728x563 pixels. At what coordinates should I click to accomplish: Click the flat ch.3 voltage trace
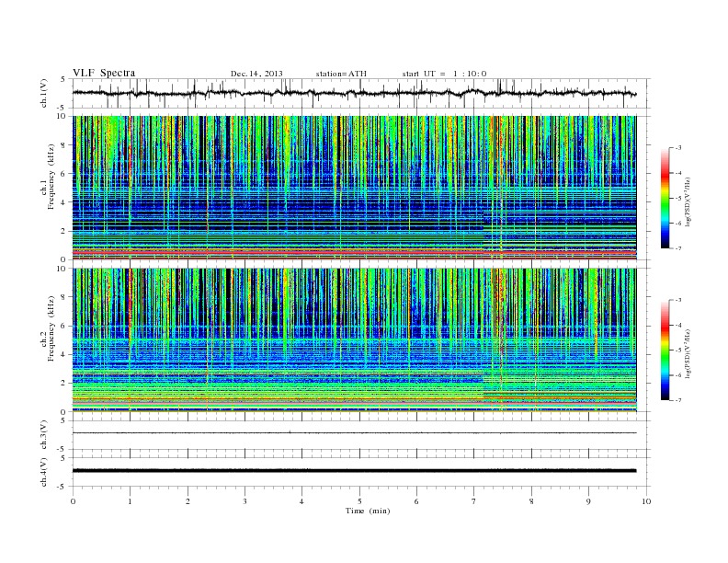point(354,433)
